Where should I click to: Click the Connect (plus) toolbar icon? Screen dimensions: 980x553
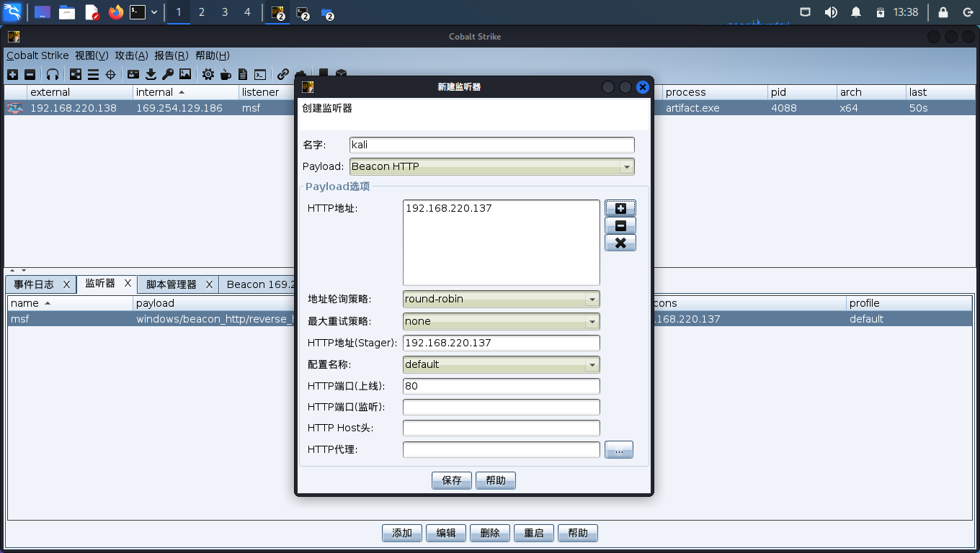pyautogui.click(x=12, y=74)
